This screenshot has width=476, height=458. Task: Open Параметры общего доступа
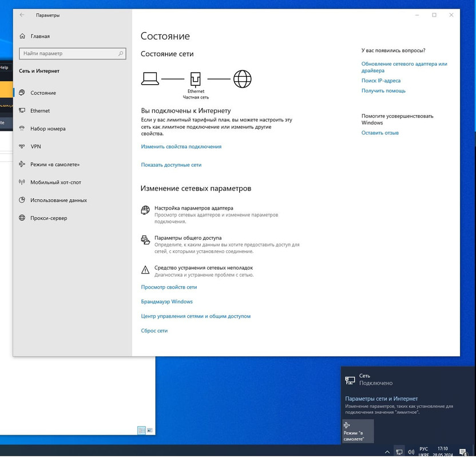[x=220, y=244]
